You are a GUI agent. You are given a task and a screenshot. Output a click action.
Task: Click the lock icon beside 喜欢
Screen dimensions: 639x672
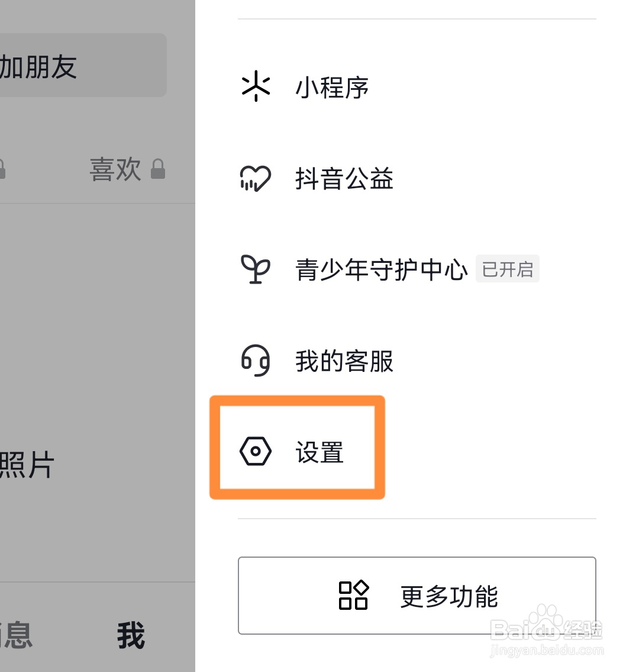coord(157,169)
